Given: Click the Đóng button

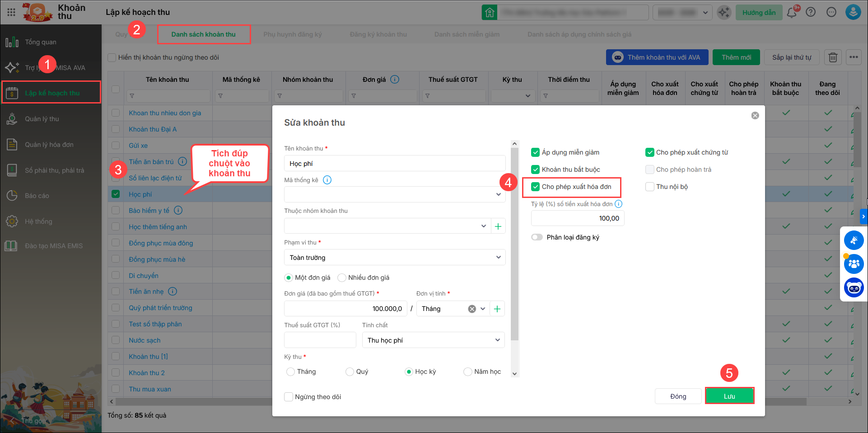Looking at the screenshot, I should [x=678, y=396].
